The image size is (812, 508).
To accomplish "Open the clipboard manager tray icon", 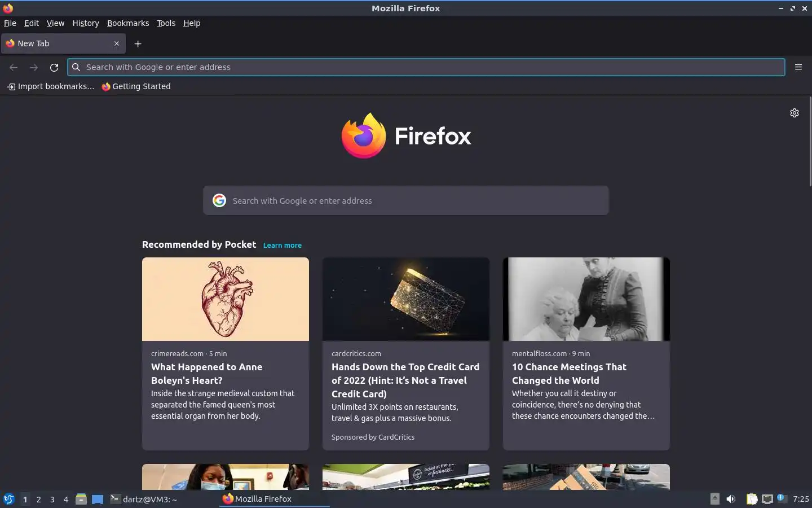I will point(752,499).
